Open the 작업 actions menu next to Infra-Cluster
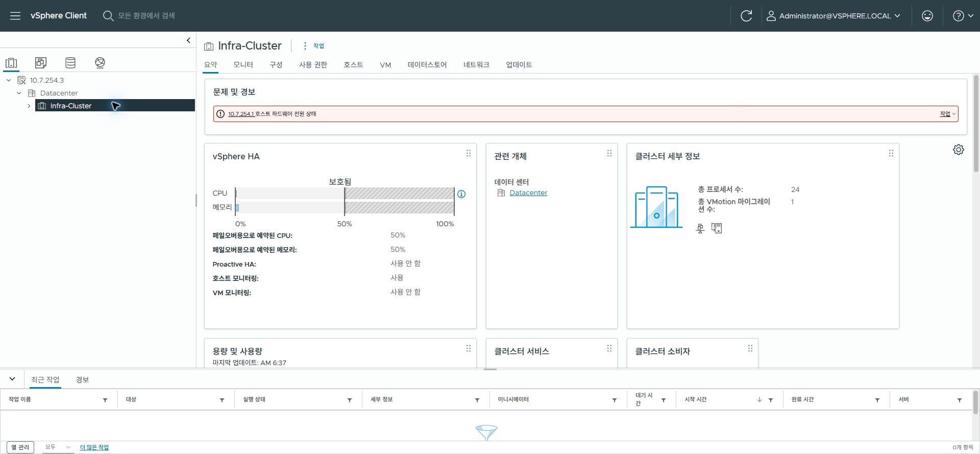This screenshot has height=454, width=980. (x=314, y=46)
